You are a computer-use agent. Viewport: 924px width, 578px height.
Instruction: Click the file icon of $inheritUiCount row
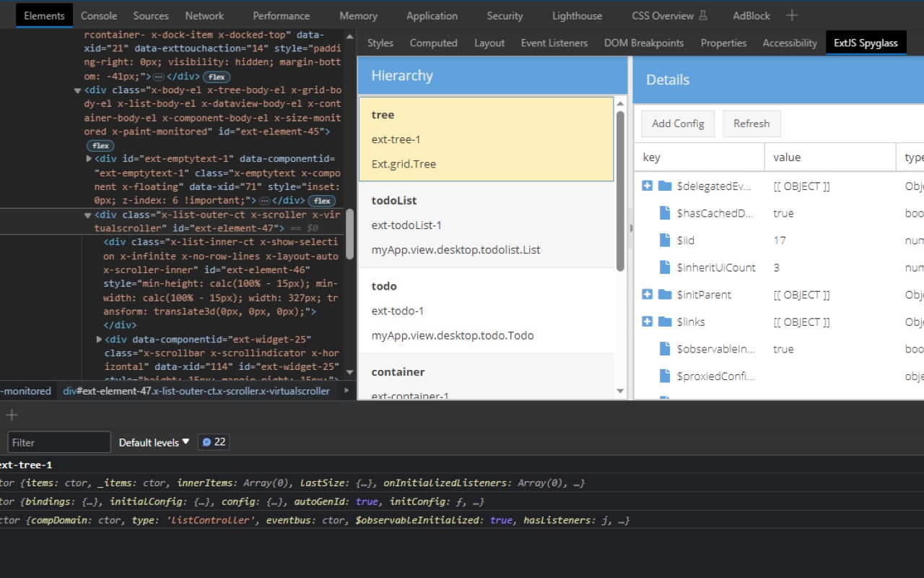click(x=665, y=267)
